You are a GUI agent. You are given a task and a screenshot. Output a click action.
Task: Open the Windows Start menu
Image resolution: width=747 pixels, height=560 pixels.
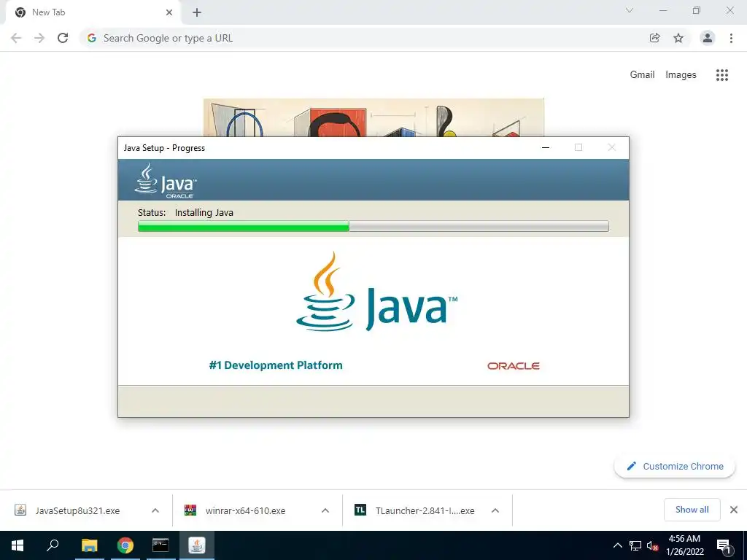tap(18, 545)
